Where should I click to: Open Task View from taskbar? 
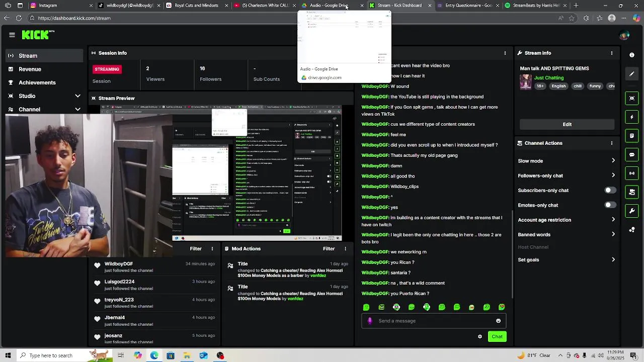(x=121, y=355)
